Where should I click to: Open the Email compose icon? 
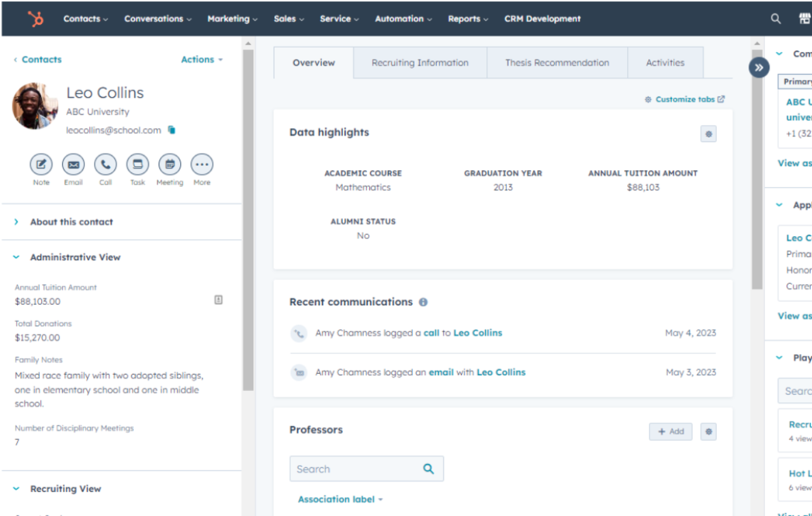[73, 166]
